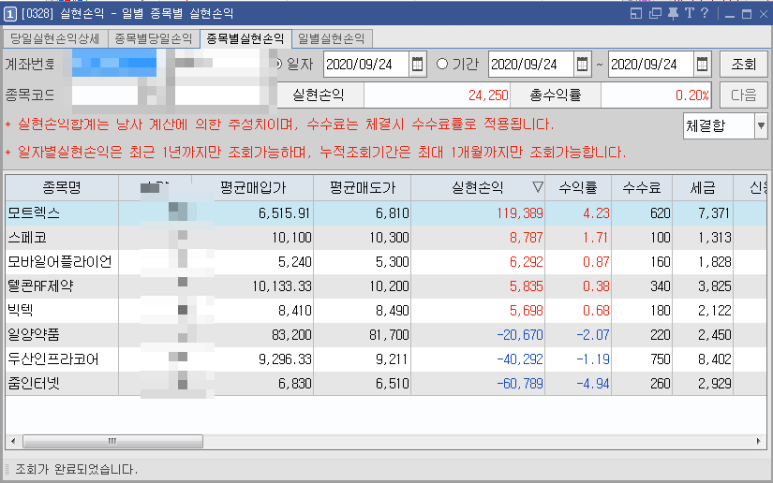Viewport: 773px width, 483px height.
Task: Select the 스페코 row
Action: pos(386,238)
